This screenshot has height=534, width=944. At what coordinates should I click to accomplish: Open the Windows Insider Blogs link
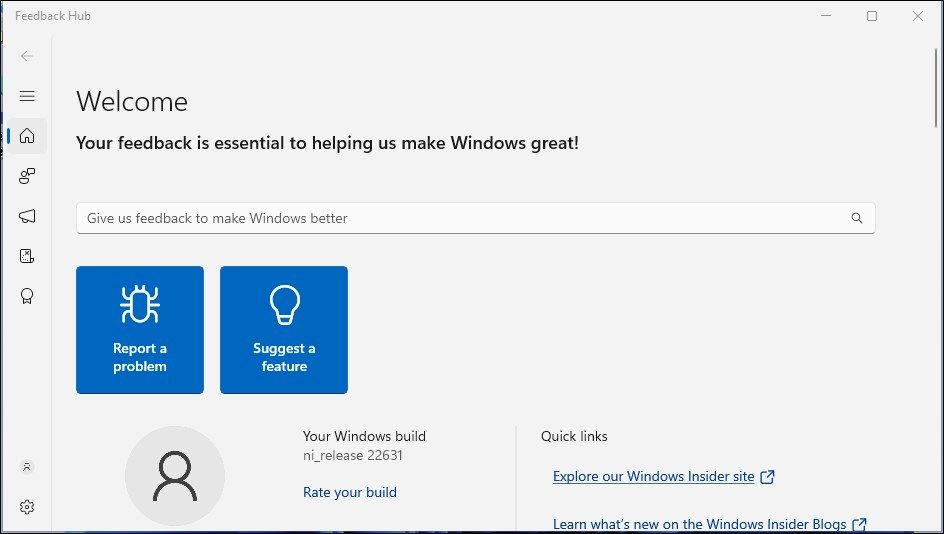click(709, 524)
